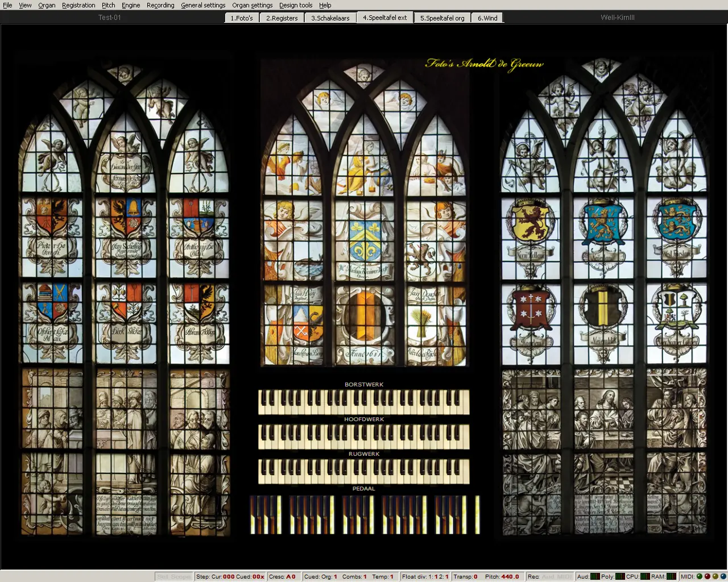Screen dimensions: 728x582
Task: Expand the General settings menu
Action: pos(203,5)
